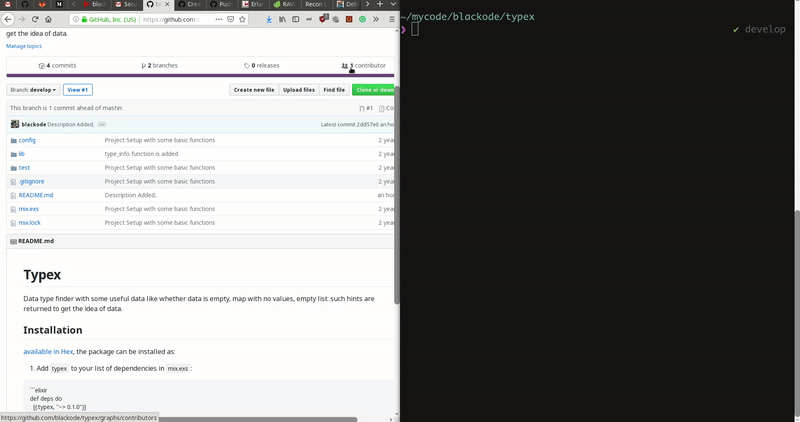The image size is (800, 422).
Task: Click blackode author avatar
Action: click(x=15, y=124)
